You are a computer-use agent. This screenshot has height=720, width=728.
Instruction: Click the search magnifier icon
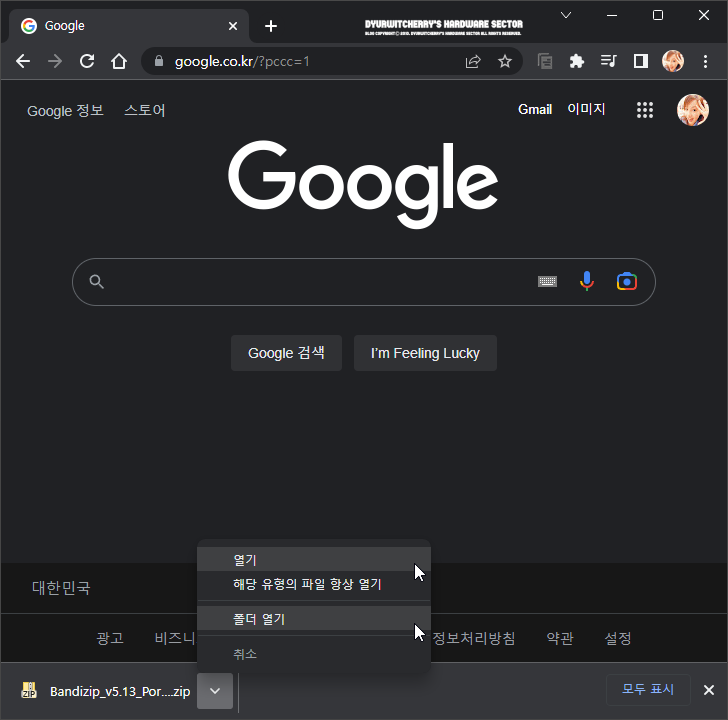click(97, 282)
